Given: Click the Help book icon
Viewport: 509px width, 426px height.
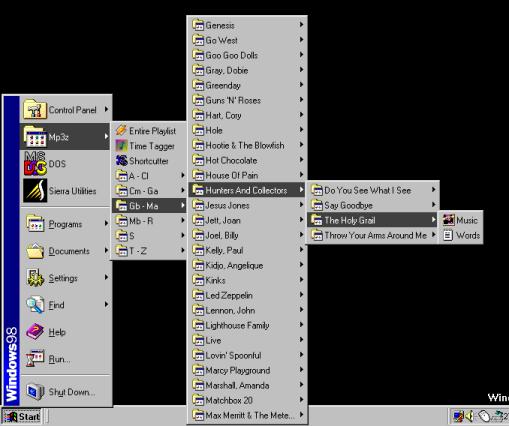Looking at the screenshot, I should click(35, 332).
